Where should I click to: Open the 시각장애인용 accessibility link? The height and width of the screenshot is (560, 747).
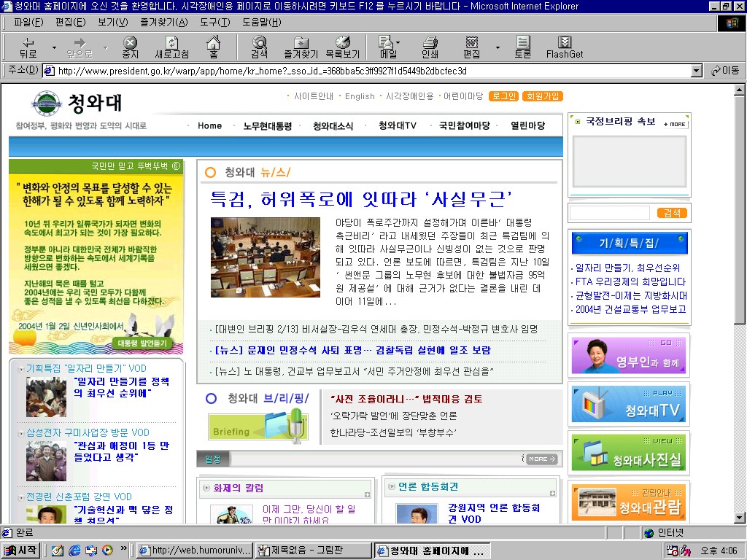410,96
